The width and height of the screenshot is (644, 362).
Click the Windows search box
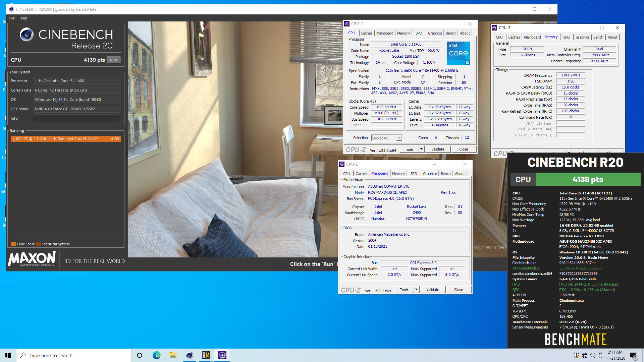click(x=74, y=355)
